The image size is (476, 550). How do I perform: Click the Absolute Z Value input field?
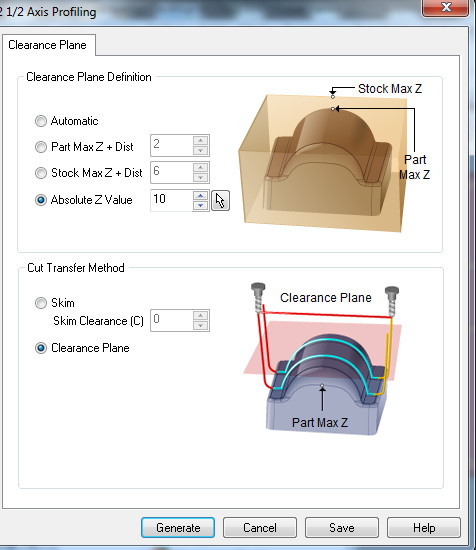[x=172, y=200]
